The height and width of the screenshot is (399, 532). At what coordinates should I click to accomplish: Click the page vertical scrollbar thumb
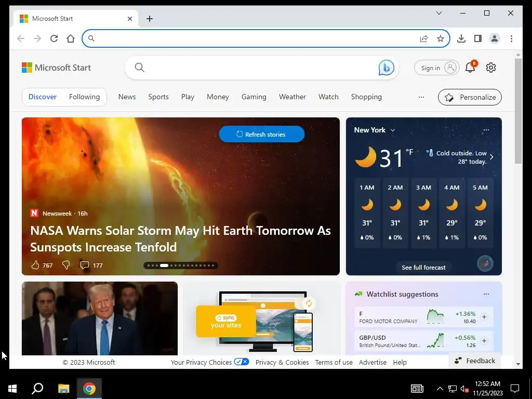518,111
